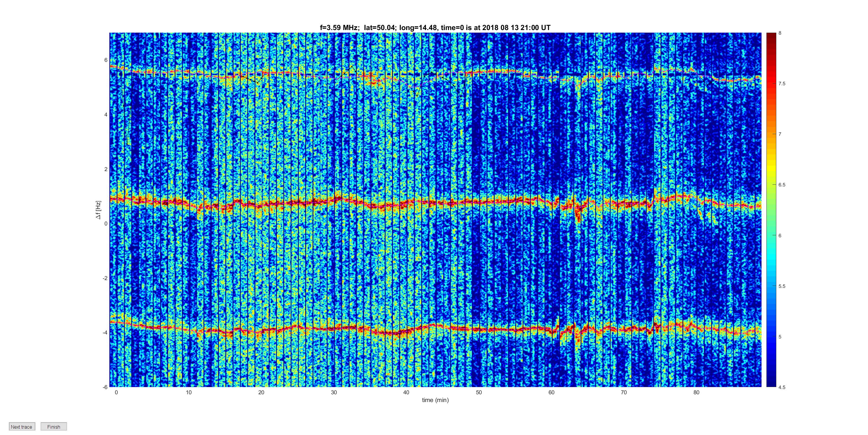
Task: Click y-axis tick label -2
Action: click(105, 278)
